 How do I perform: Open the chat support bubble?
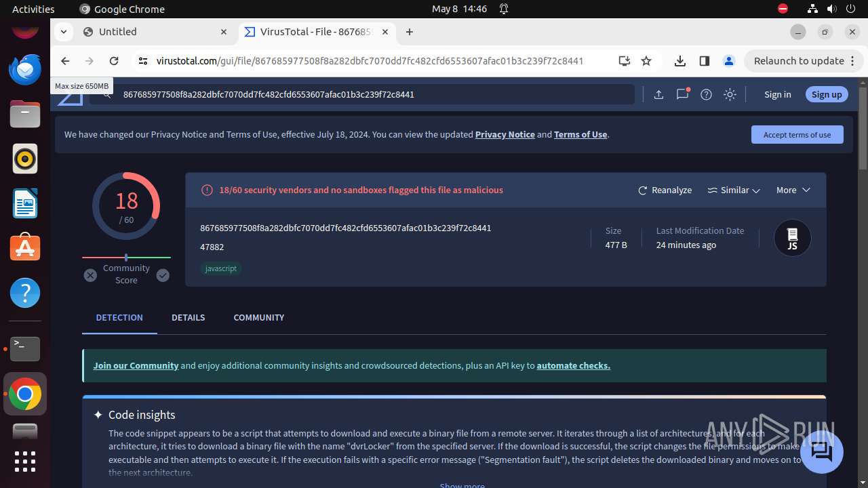coord(821,452)
